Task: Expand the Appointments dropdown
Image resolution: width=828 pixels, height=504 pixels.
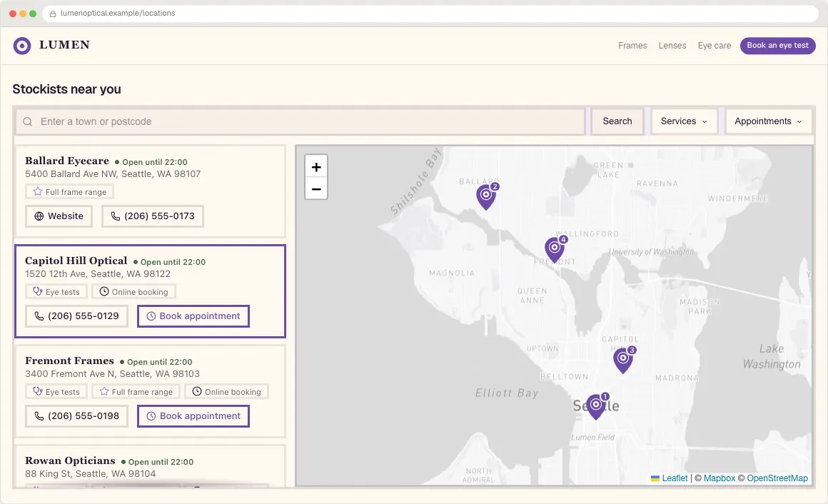Action: (768, 121)
